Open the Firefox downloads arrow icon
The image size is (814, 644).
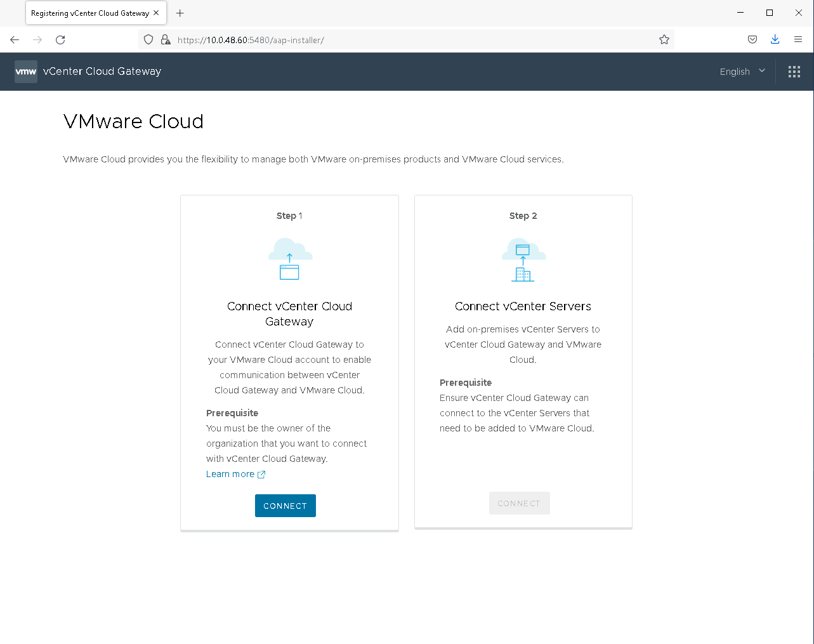tap(775, 39)
